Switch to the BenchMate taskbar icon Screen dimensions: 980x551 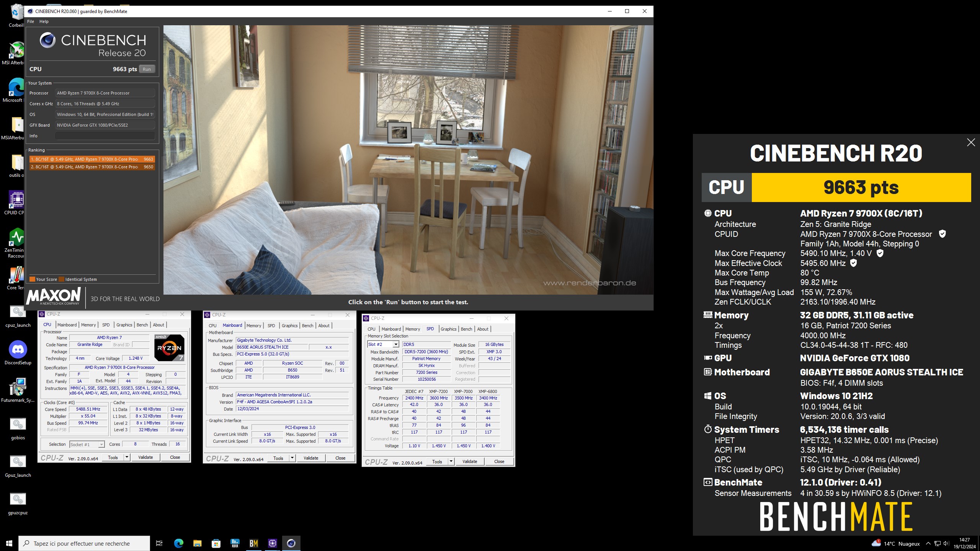point(253,543)
